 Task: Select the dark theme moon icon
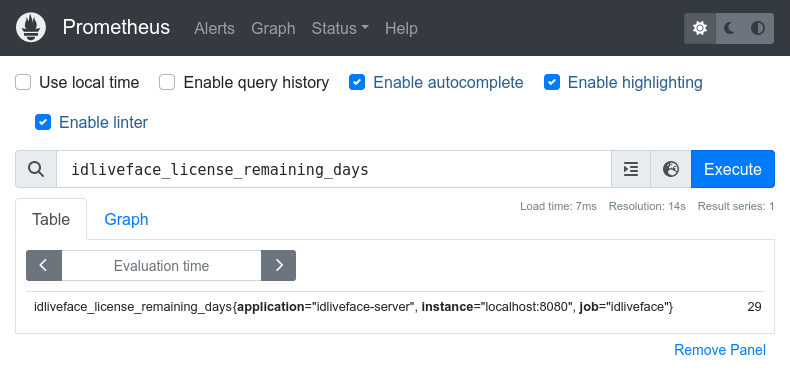pos(730,28)
